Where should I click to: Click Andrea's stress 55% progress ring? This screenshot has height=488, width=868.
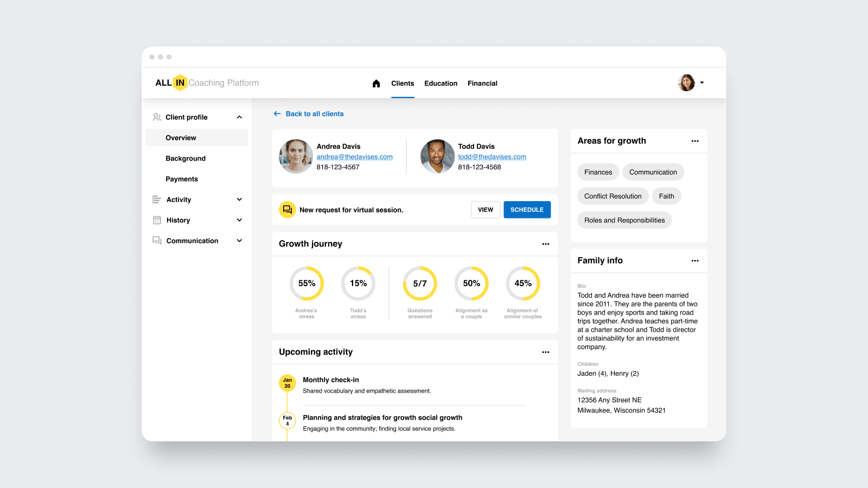click(x=307, y=284)
